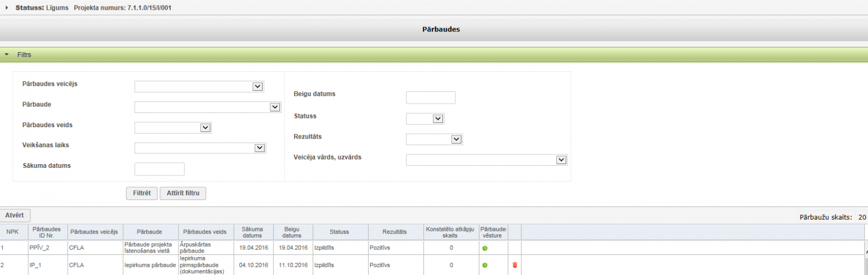Open the Pārbaudes veicējs dropdown
Image resolution: width=868 pixels, height=275 pixels.
[199, 86]
